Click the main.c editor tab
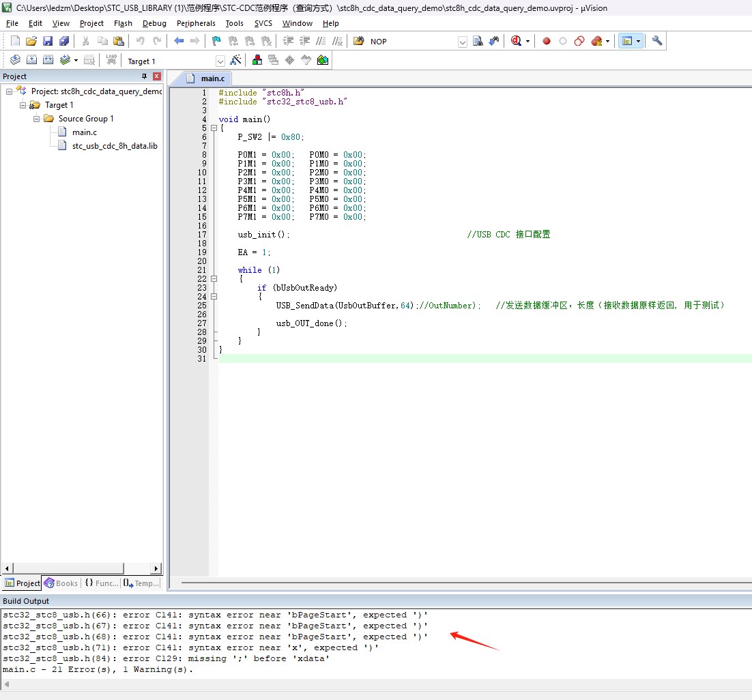The height and width of the screenshot is (700, 752). click(212, 78)
